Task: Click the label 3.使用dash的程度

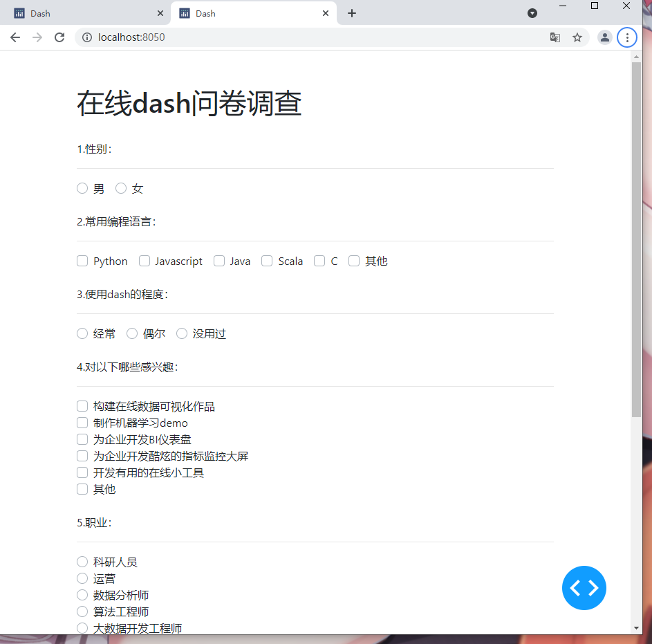Action: [x=122, y=295]
